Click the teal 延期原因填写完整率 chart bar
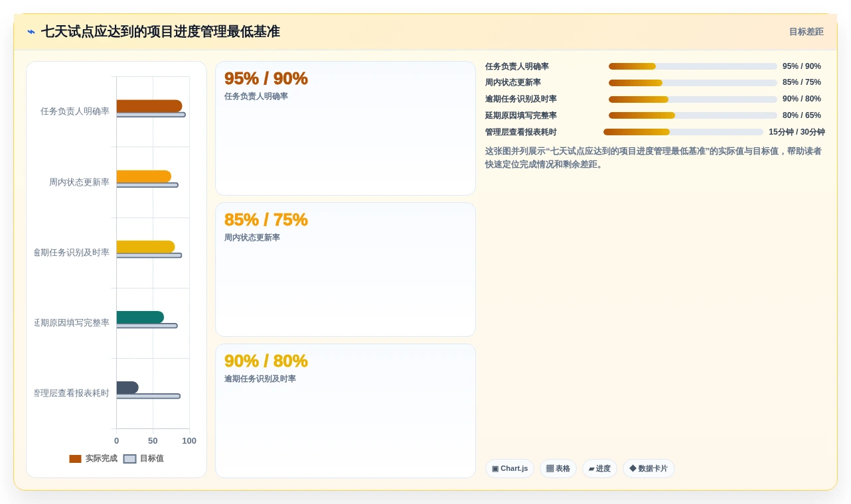851x504 pixels. pos(140,317)
